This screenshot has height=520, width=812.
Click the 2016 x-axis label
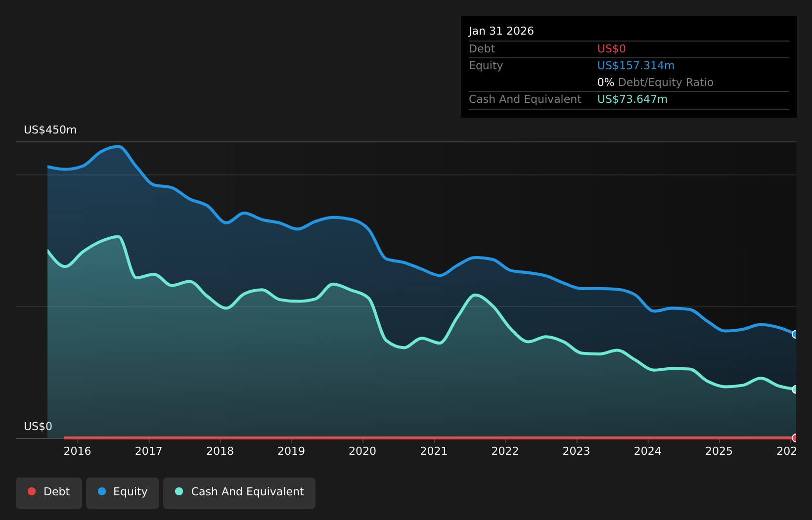(x=78, y=451)
